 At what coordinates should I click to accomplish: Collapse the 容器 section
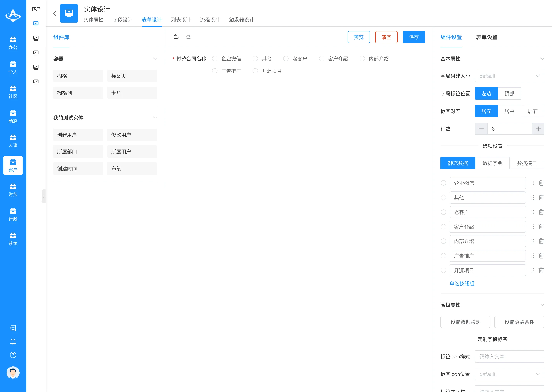pos(155,59)
